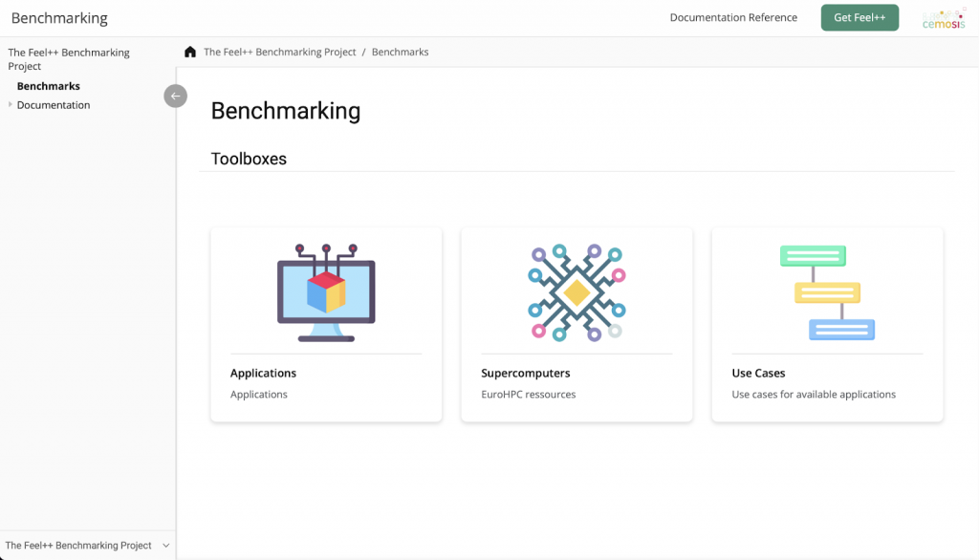Open the Feel++ Benchmarking Project version dropdown
The width and height of the screenshot is (979, 560).
[x=87, y=545]
